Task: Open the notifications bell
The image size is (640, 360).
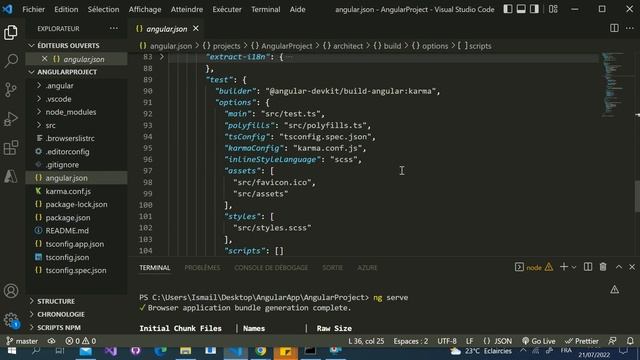Action: 630,341
